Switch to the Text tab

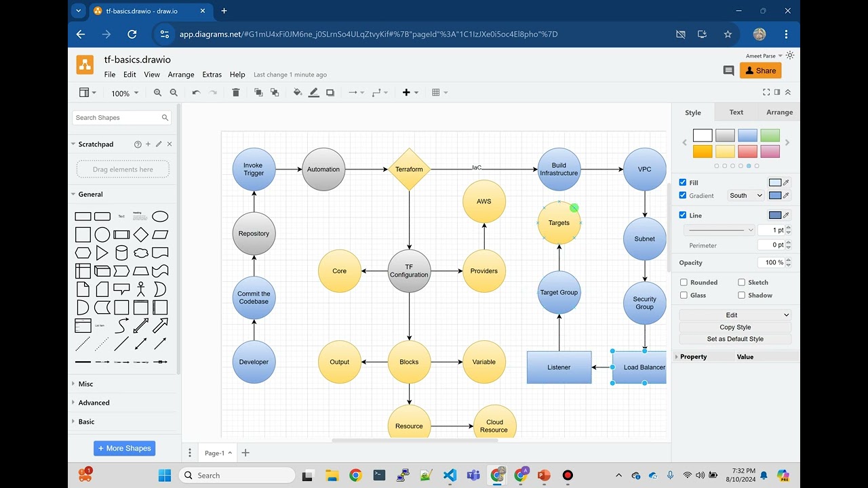pyautogui.click(x=736, y=113)
